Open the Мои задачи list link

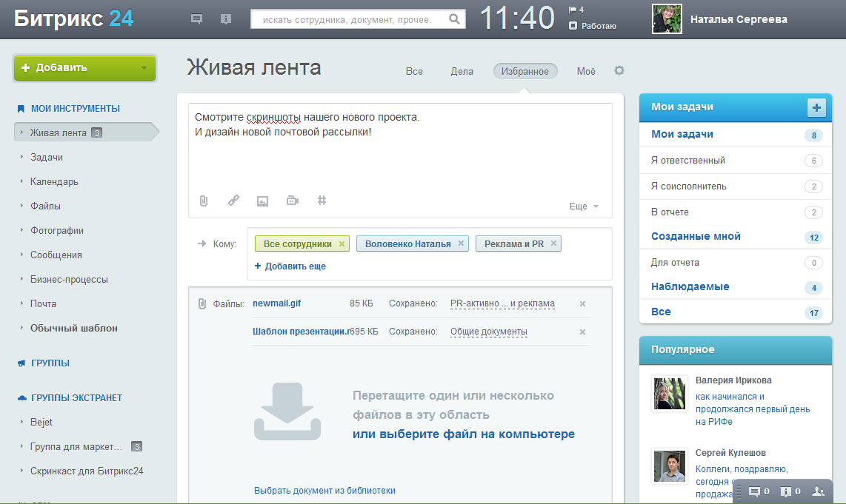point(682,134)
